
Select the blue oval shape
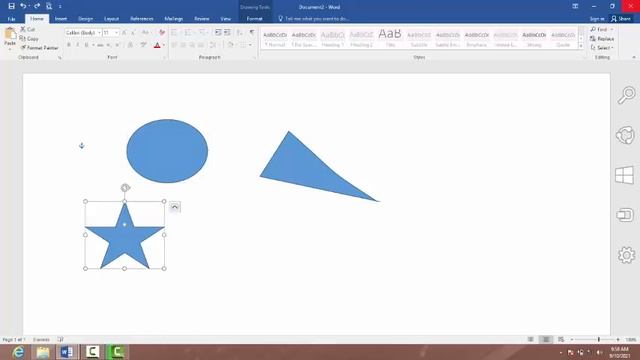pos(167,151)
